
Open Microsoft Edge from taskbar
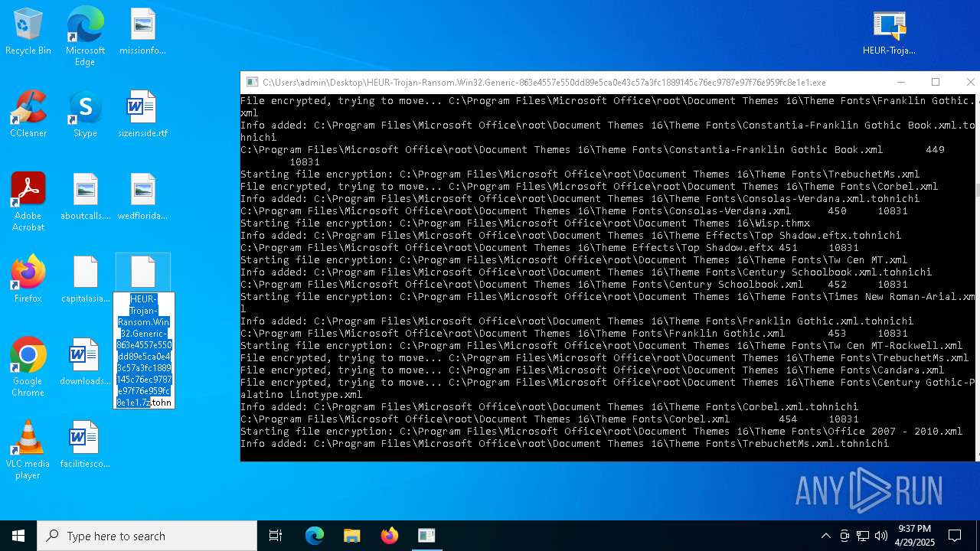pyautogui.click(x=315, y=536)
